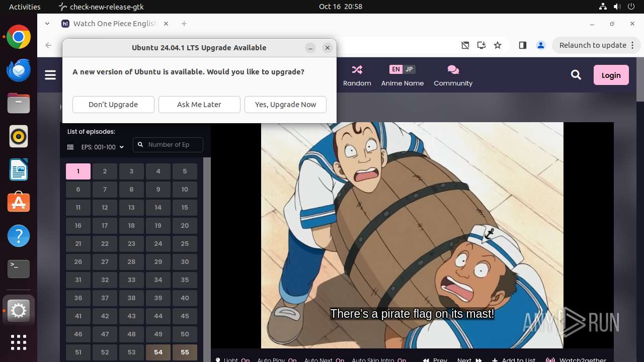Click the episode list scrollbar

point(206,259)
